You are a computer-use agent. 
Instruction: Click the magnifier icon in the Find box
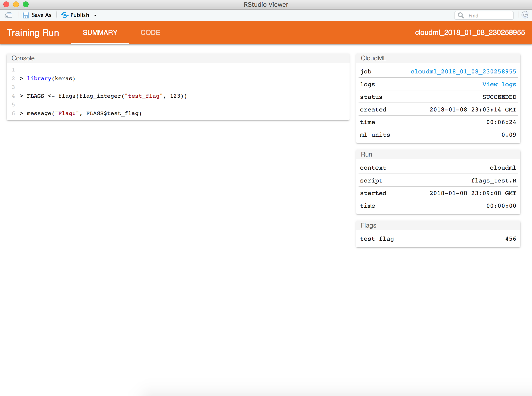point(461,15)
